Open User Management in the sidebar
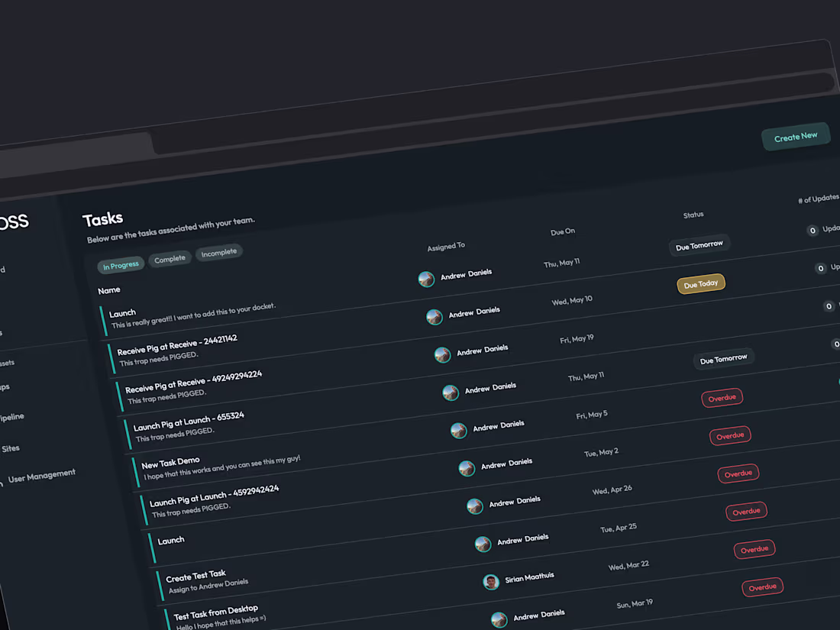Screen dimensions: 840x630 click(42, 473)
